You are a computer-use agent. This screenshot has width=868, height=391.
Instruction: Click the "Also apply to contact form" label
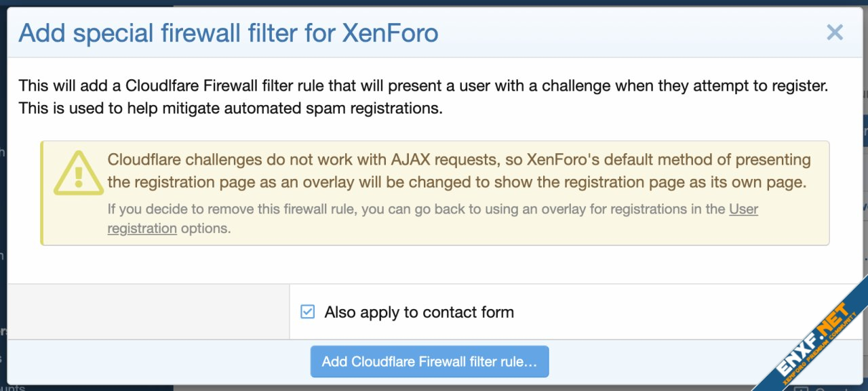[419, 312]
